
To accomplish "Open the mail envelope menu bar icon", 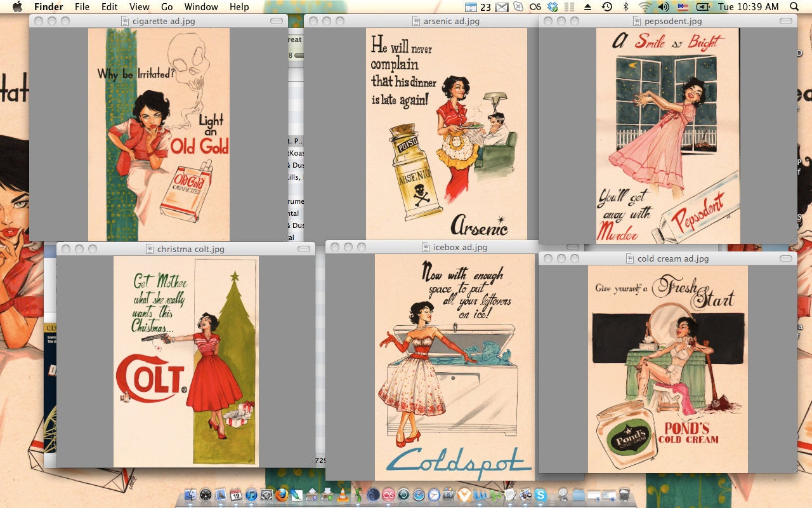I will click(502, 7).
